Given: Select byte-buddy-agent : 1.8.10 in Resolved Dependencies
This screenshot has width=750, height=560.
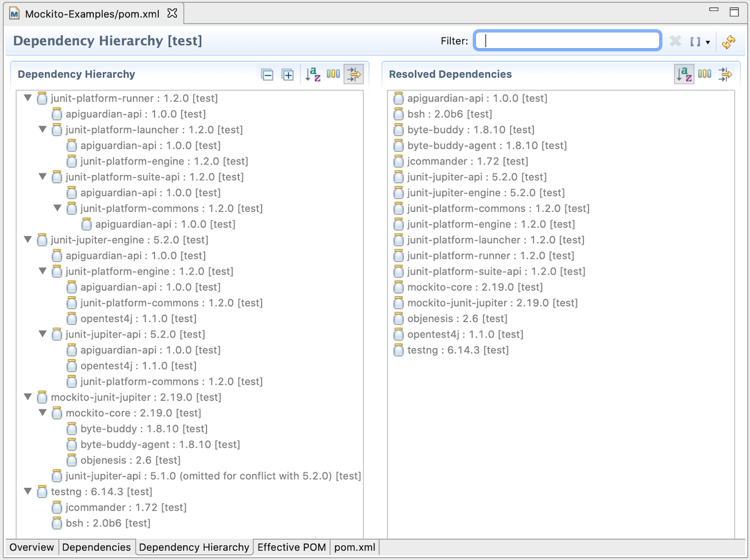Looking at the screenshot, I should tap(480, 146).
